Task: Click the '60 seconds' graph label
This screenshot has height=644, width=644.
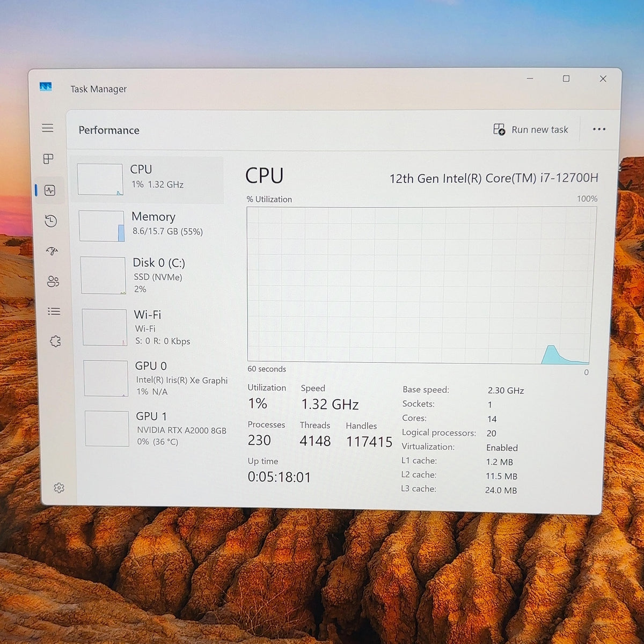Action: 267,369
